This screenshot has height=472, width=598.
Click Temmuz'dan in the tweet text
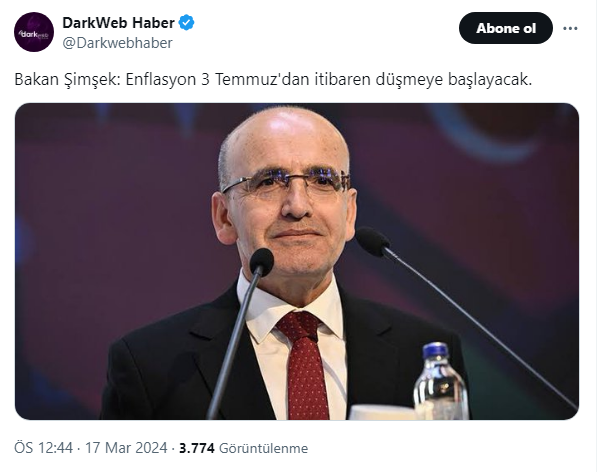click(x=262, y=79)
